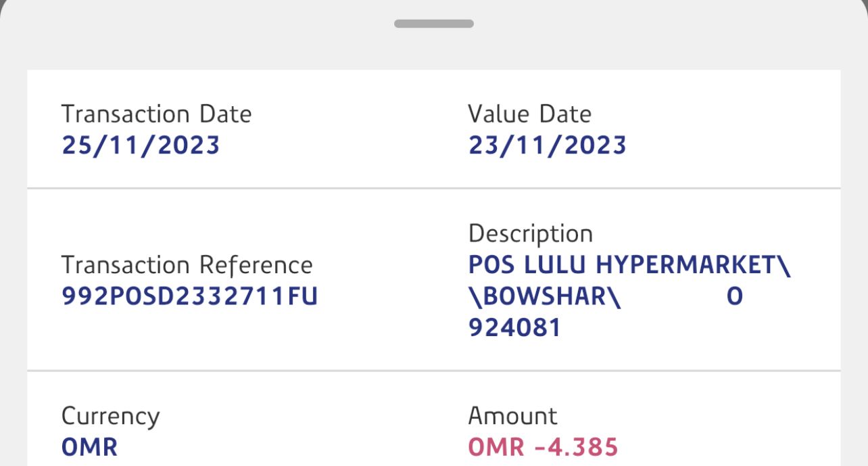This screenshot has height=466, width=868.
Task: Tap the Transaction Date label
Action: [x=156, y=114]
